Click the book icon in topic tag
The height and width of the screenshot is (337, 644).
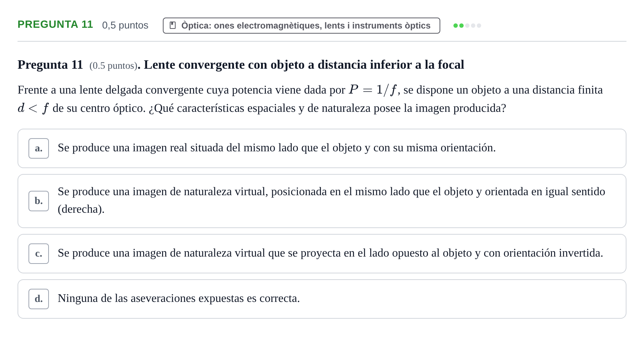point(173,26)
